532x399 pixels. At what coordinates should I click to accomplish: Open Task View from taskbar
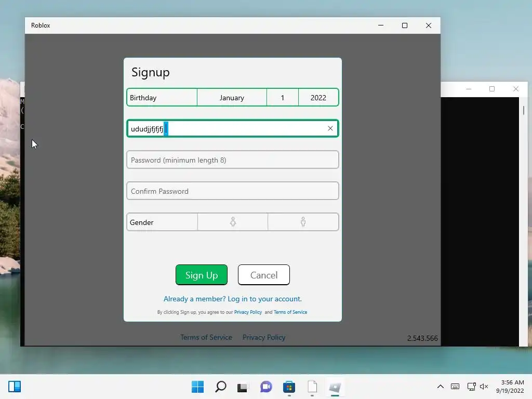(x=242, y=387)
